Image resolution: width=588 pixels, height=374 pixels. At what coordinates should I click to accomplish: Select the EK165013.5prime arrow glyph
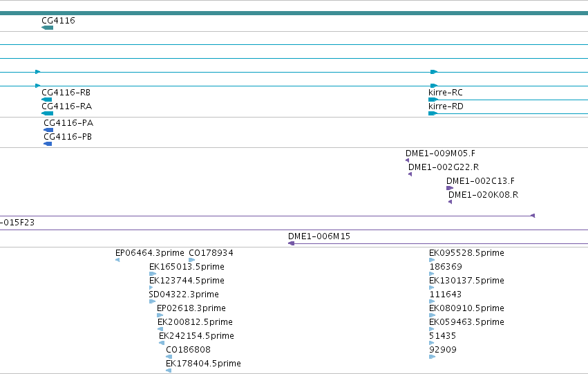(x=152, y=274)
